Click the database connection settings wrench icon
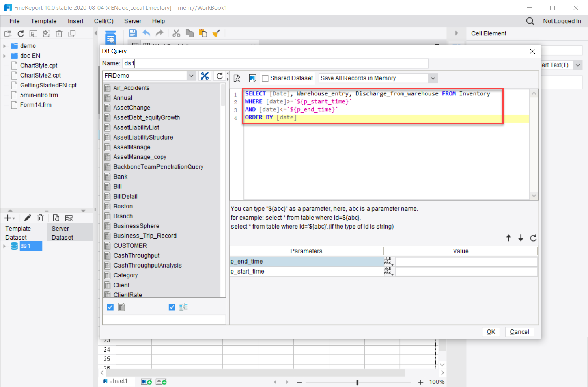This screenshot has height=387, width=588. pos(205,75)
